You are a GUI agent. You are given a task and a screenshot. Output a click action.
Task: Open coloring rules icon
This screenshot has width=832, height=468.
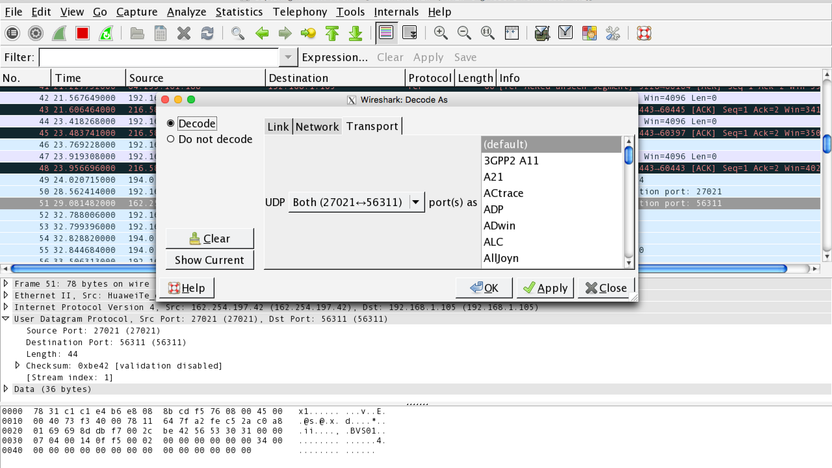pyautogui.click(x=589, y=33)
